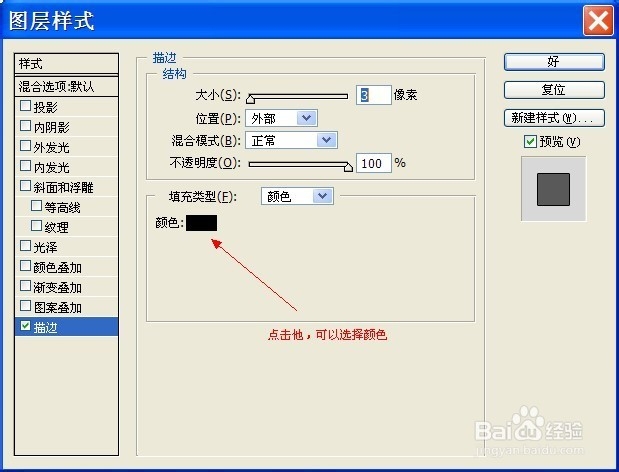Select 混合选项:默认 in the styles list
The image size is (619, 472).
[66, 86]
